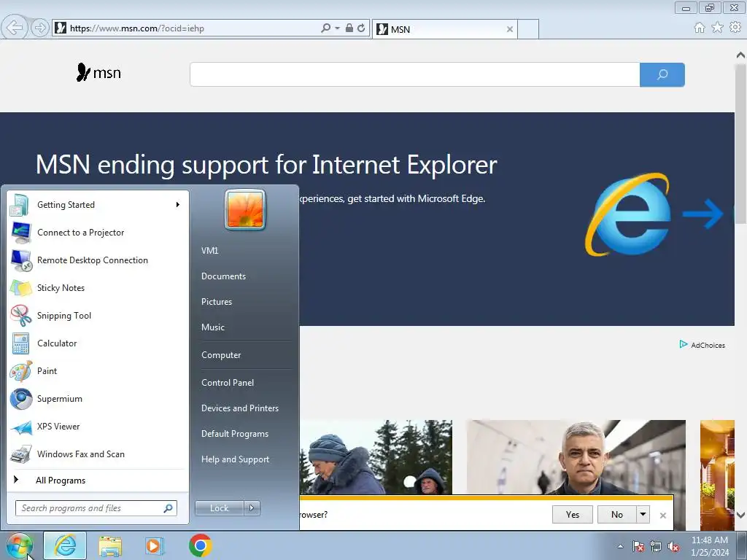
Task: Open the Snipping Tool
Action: pyautogui.click(x=98, y=315)
